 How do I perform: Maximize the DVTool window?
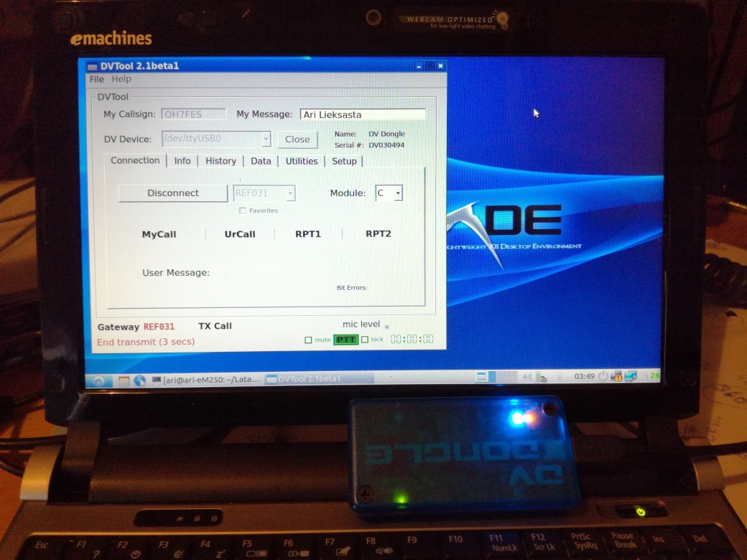430,66
